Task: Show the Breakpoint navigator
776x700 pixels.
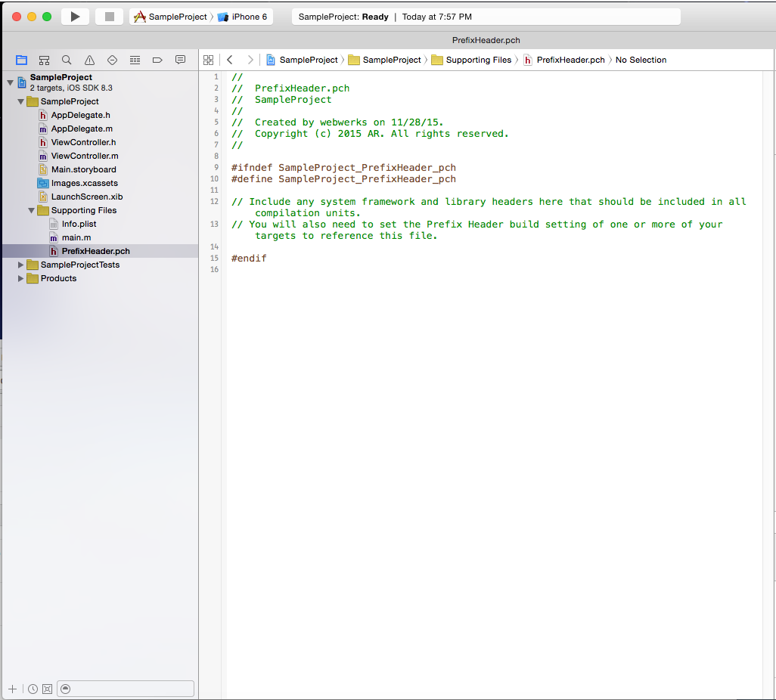Action: pyautogui.click(x=157, y=60)
